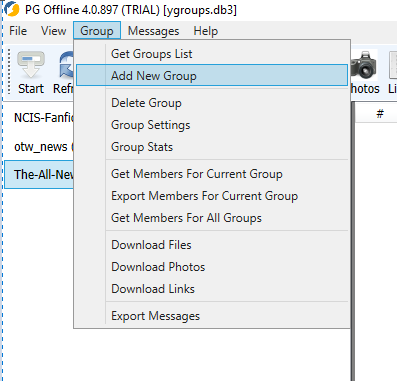Open the Messages menu

pos(153,31)
